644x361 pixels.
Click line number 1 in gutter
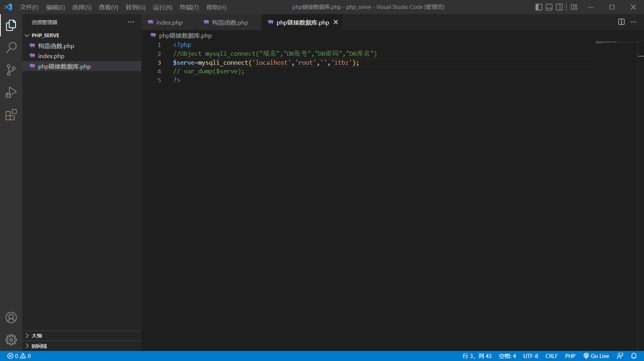pyautogui.click(x=159, y=45)
